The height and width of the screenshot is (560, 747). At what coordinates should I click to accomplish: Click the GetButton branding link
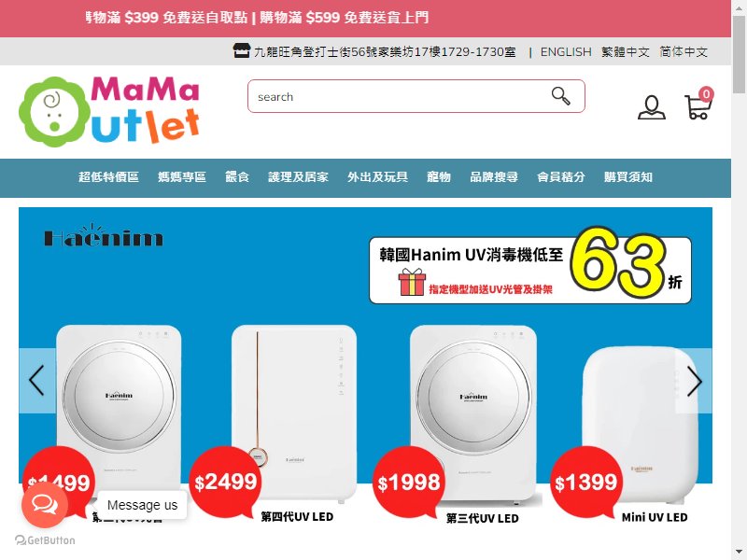[x=45, y=540]
